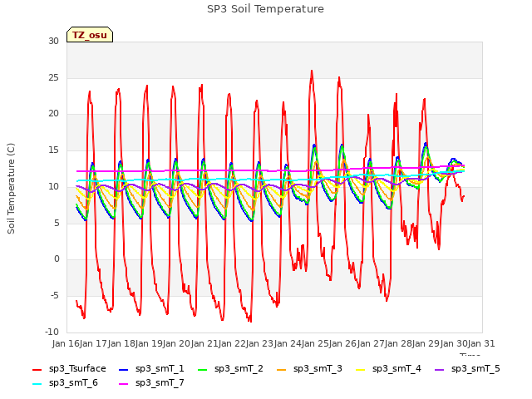Click the Jan 31 x-axis tick label
Viewport: 532px width, 399px height.
[x=481, y=343]
